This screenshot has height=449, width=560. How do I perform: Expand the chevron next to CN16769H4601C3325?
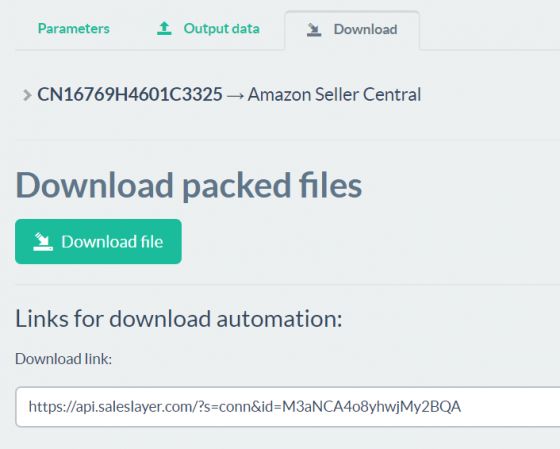[27, 95]
